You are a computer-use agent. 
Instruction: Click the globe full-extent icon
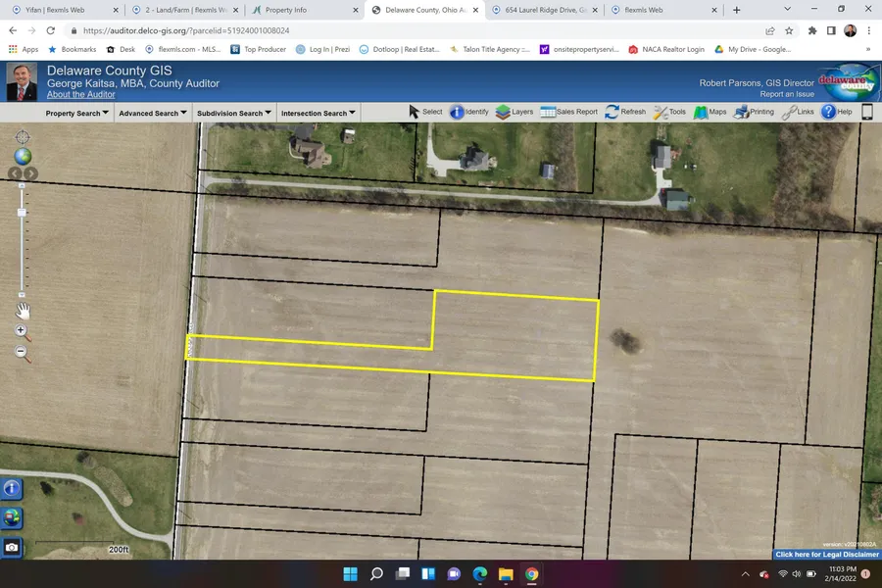23,157
